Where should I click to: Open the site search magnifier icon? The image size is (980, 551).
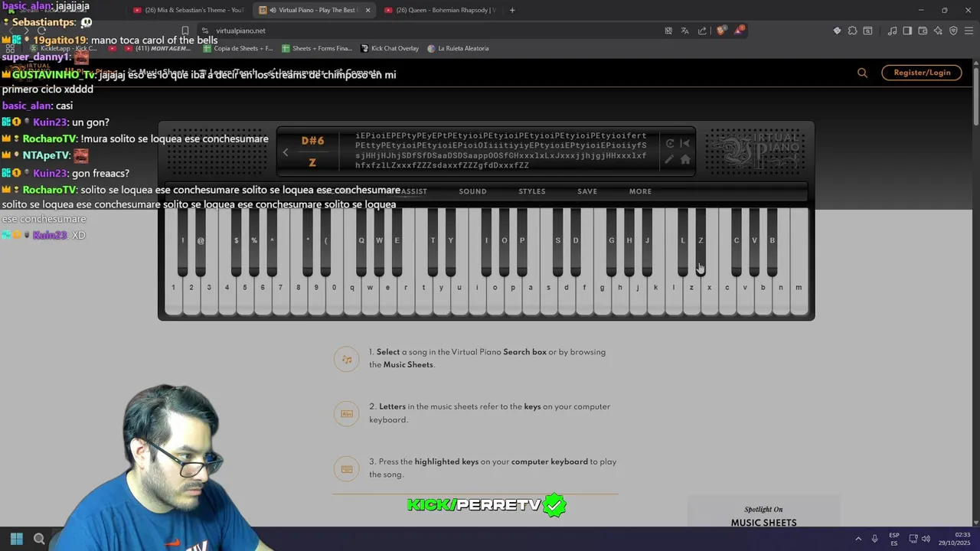[x=862, y=73]
